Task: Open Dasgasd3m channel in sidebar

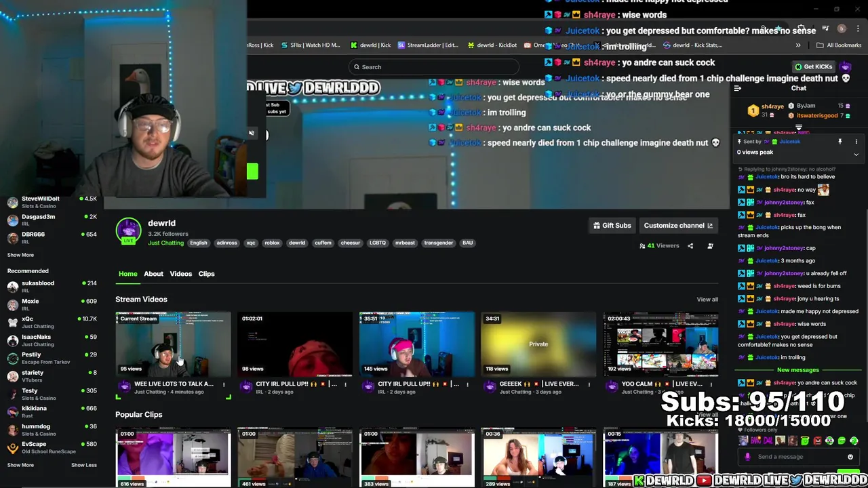Action: (x=51, y=220)
